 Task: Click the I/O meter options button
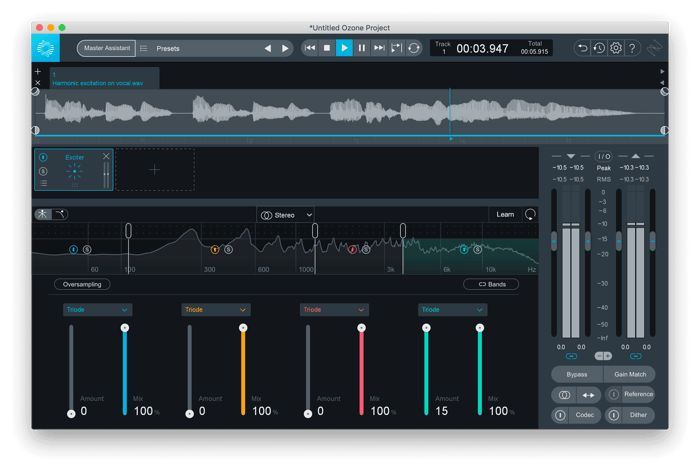pyautogui.click(x=604, y=156)
